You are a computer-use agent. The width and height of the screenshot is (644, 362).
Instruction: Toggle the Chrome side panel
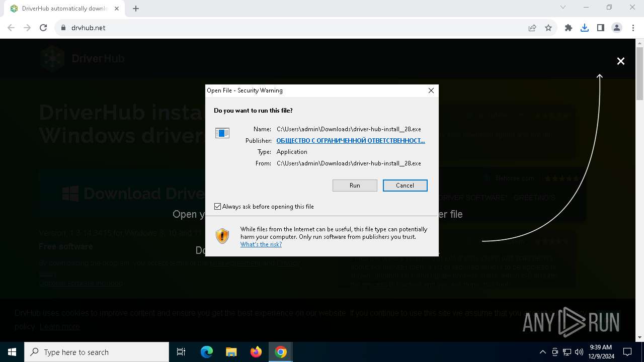601,28
